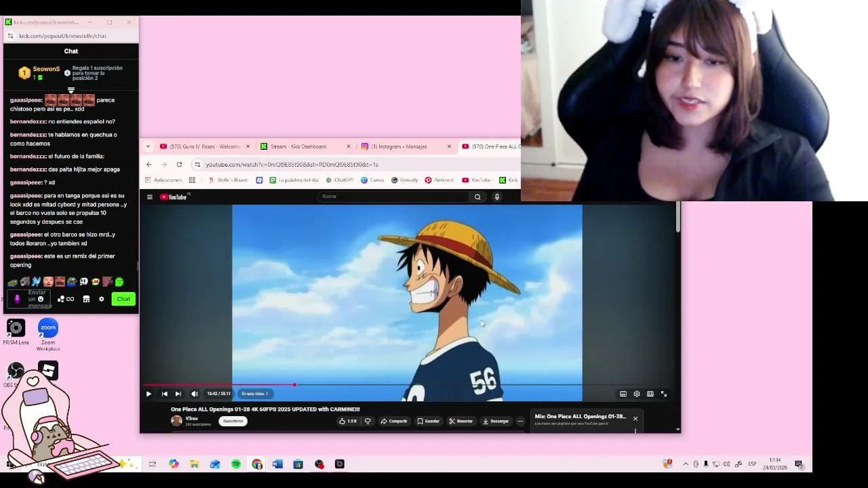Open the Genially bookmark
The image size is (868, 488).
pos(404,180)
